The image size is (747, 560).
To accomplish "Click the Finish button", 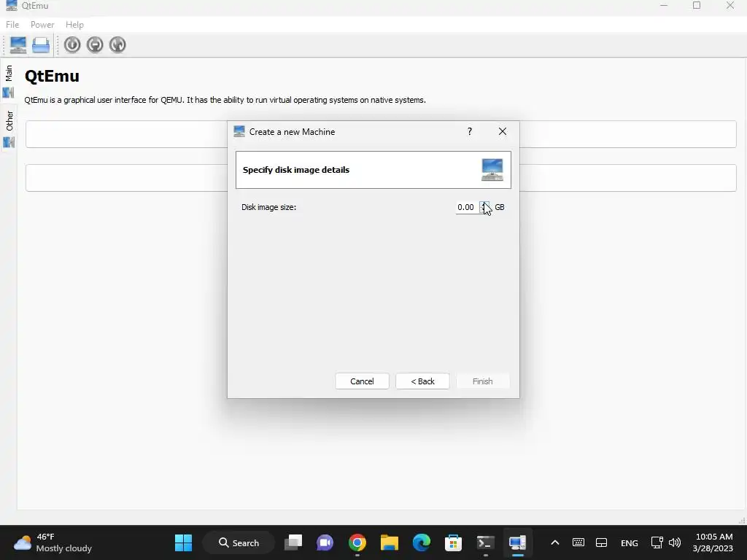I will point(483,381).
